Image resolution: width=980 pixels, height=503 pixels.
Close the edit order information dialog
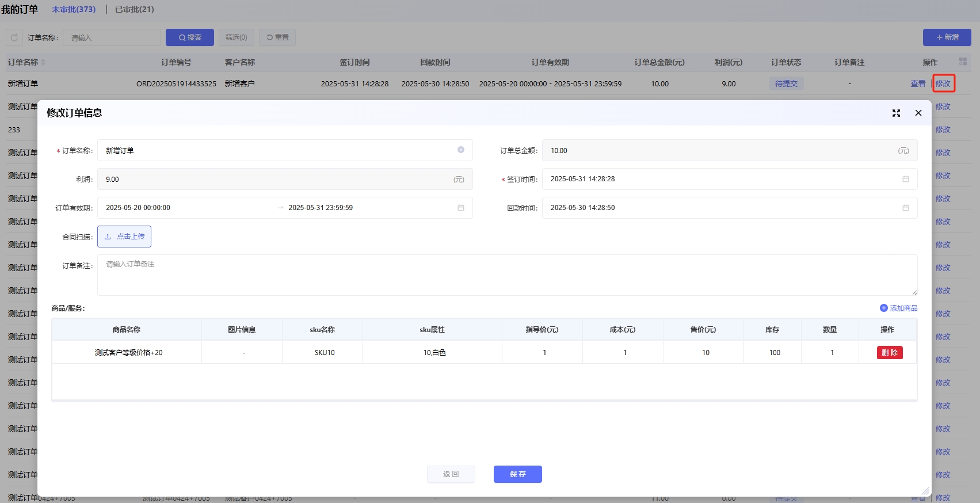tap(918, 113)
